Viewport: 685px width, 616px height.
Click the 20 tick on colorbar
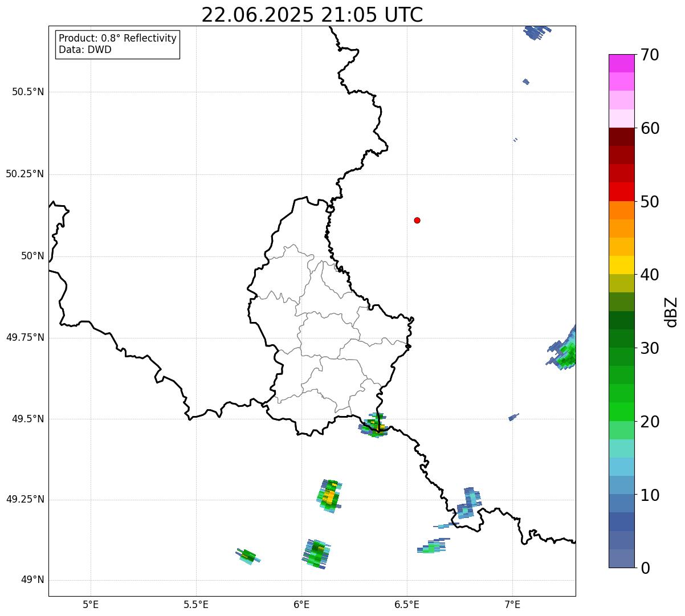pyautogui.click(x=650, y=422)
